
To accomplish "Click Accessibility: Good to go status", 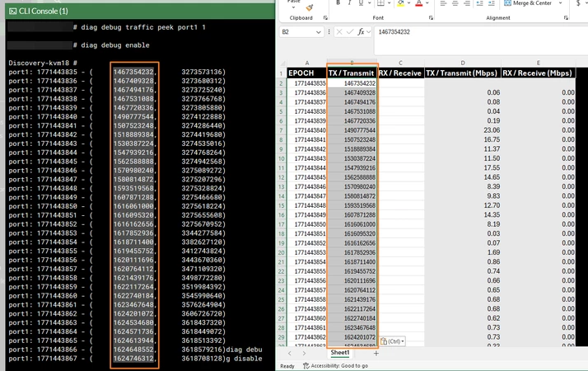I will point(336,366).
